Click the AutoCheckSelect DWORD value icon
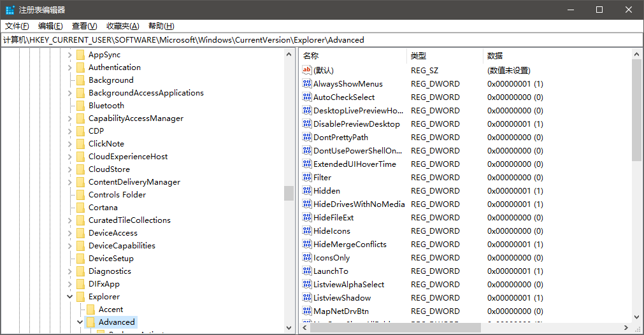Screen dimensions: 644x335 [x=307, y=97]
